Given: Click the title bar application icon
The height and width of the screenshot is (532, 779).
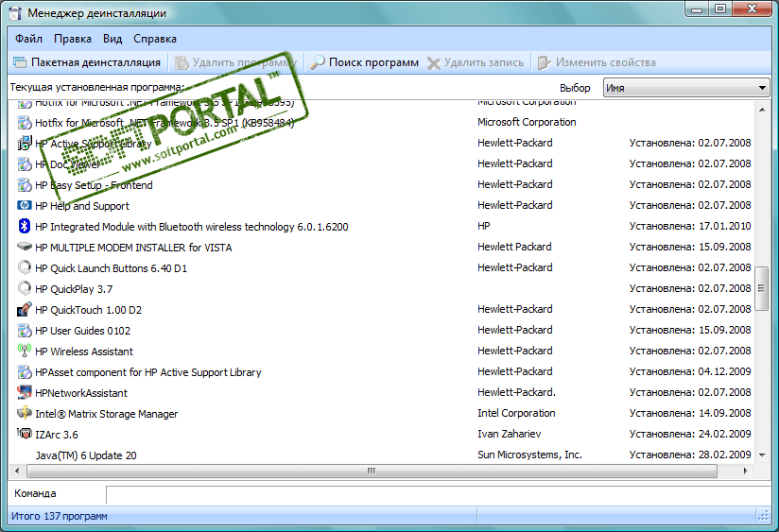Looking at the screenshot, I should point(15,13).
